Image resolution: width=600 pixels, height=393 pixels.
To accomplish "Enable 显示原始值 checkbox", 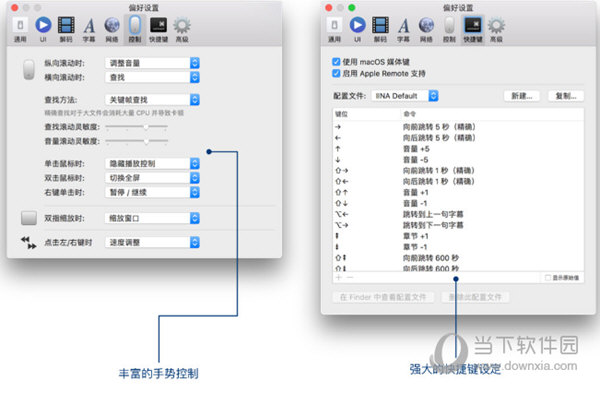I will point(548,277).
